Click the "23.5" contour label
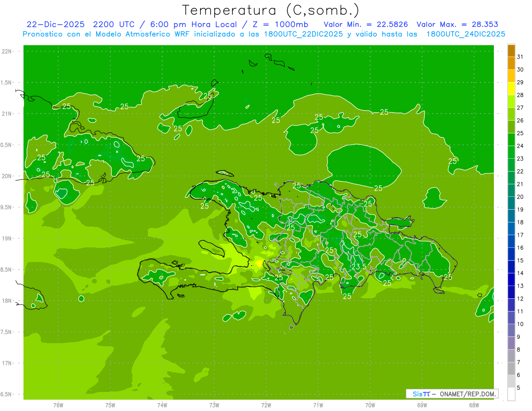 coord(359,266)
